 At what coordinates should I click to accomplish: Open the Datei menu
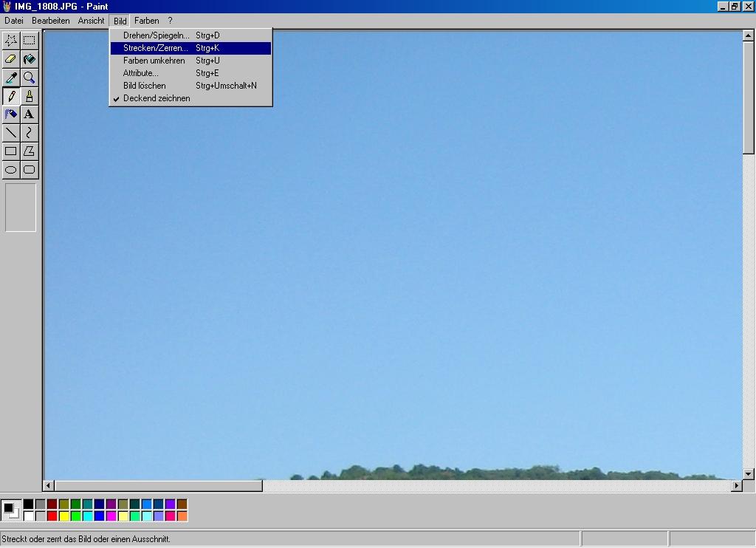point(14,21)
